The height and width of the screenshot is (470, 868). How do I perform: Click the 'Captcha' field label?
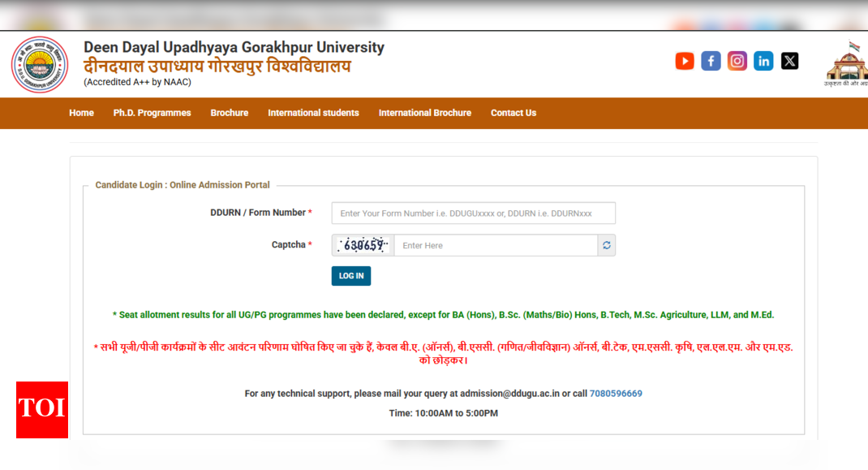coord(289,245)
